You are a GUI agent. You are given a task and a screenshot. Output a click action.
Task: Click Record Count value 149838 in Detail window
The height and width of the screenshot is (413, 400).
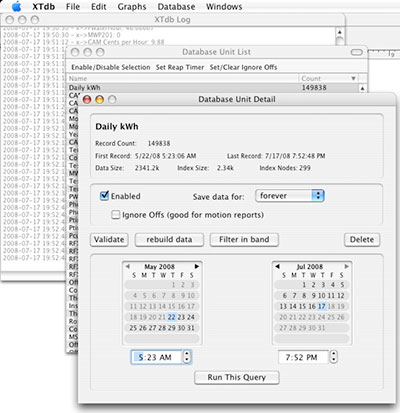[x=159, y=143]
